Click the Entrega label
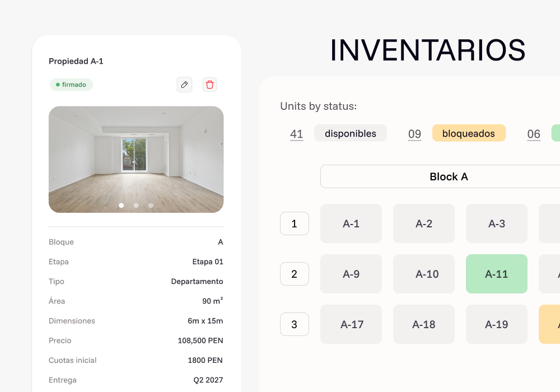 (x=63, y=380)
